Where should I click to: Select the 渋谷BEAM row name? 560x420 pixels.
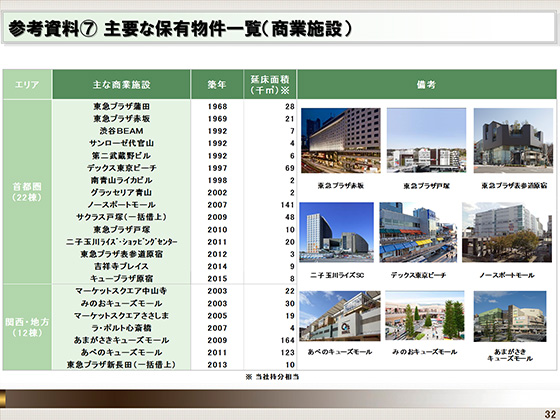(x=121, y=131)
